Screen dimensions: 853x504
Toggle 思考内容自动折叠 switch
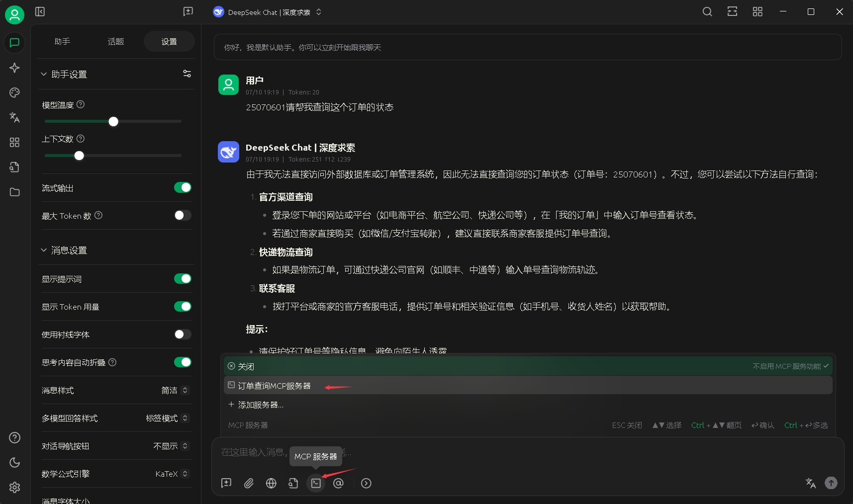183,362
